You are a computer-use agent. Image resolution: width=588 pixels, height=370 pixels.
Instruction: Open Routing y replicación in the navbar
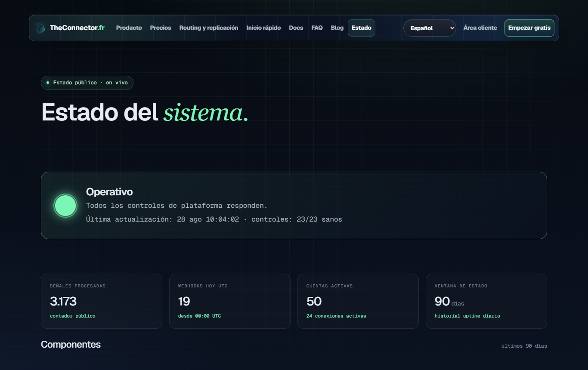pos(209,28)
